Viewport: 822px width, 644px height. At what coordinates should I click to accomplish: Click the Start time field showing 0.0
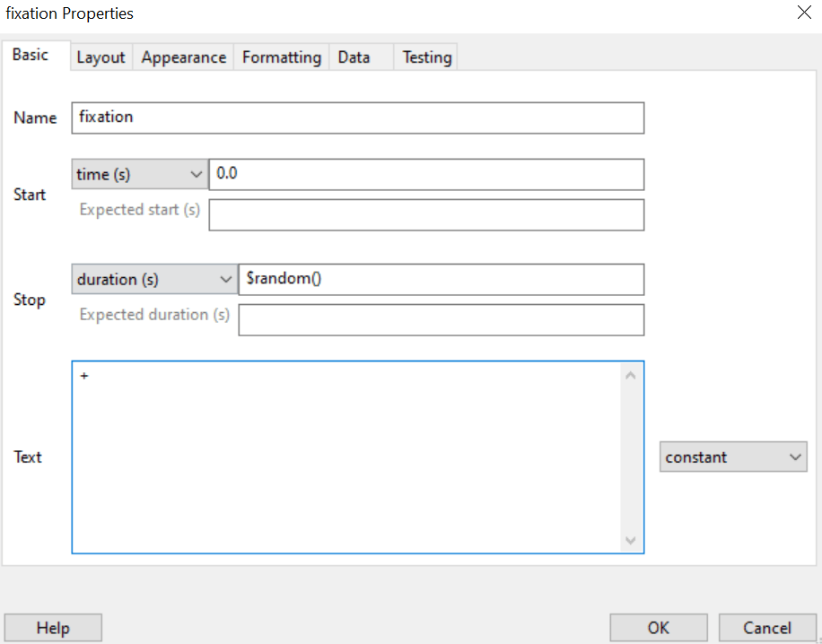pyautogui.click(x=426, y=175)
